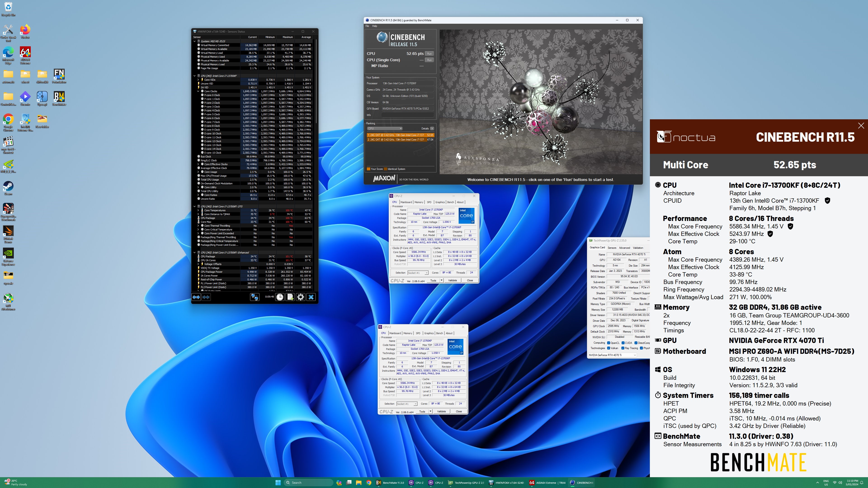868x488 pixels.
Task: Open the File menu in Cinebench
Action: (367, 26)
